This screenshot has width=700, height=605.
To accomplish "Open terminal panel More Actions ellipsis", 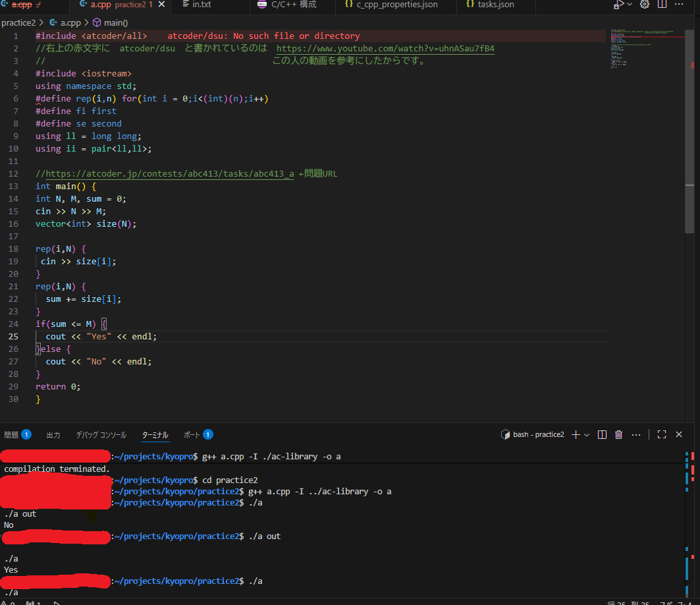I will [x=636, y=435].
